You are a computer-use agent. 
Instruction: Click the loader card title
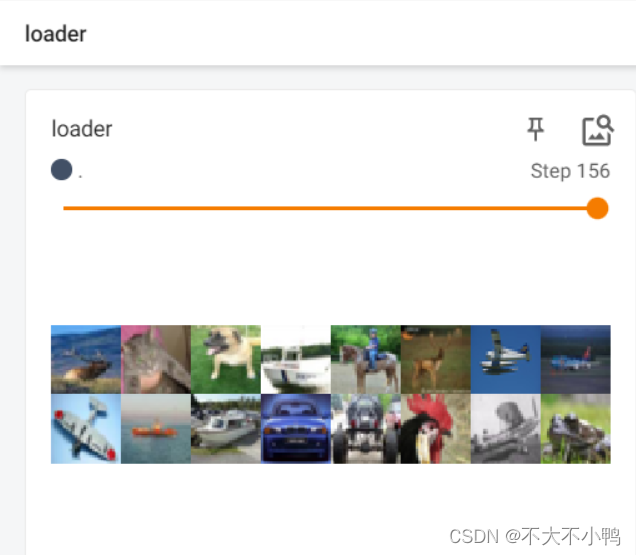[82, 129]
